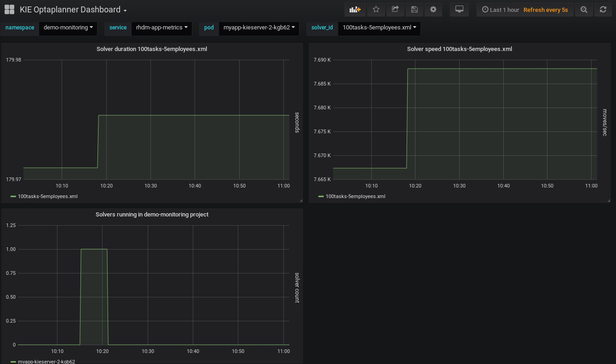This screenshot has height=364, width=616.
Task: Click the Add panel icon
Action: (355, 10)
